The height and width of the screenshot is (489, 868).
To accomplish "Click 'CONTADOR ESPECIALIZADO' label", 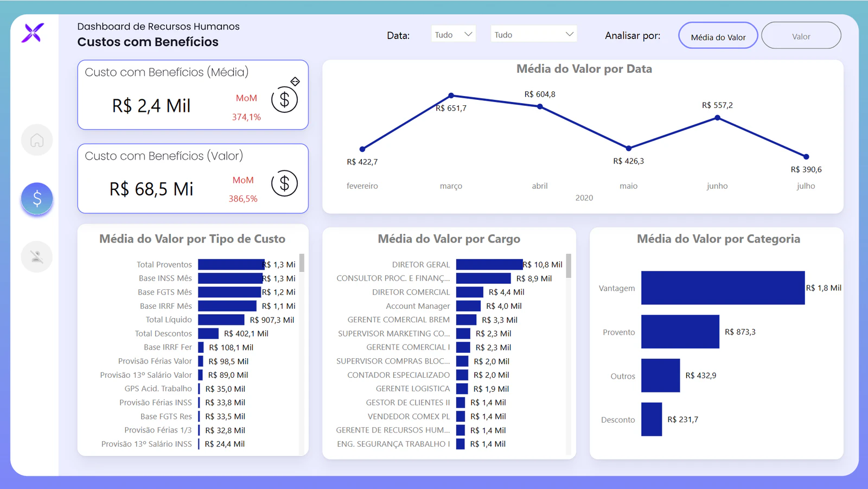I will pyautogui.click(x=399, y=375).
